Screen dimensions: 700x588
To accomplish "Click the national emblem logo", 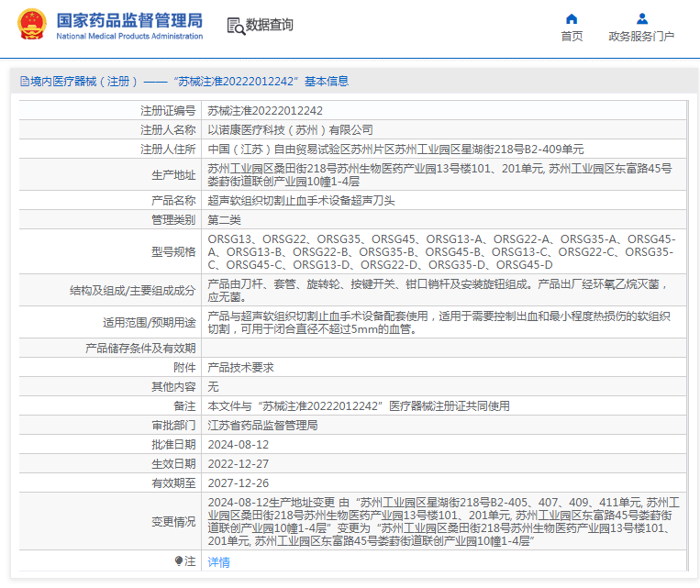I will [32, 25].
